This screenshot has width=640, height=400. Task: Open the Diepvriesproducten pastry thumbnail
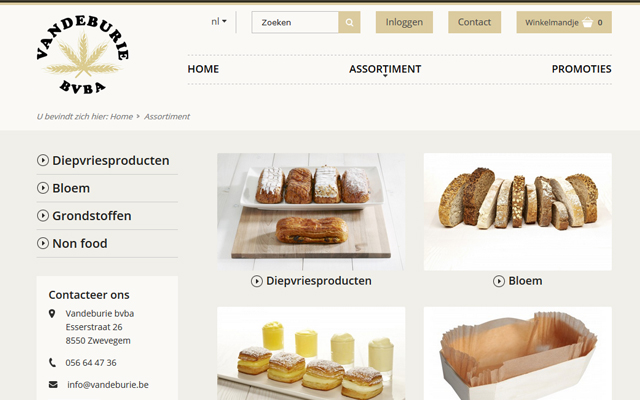click(x=311, y=211)
